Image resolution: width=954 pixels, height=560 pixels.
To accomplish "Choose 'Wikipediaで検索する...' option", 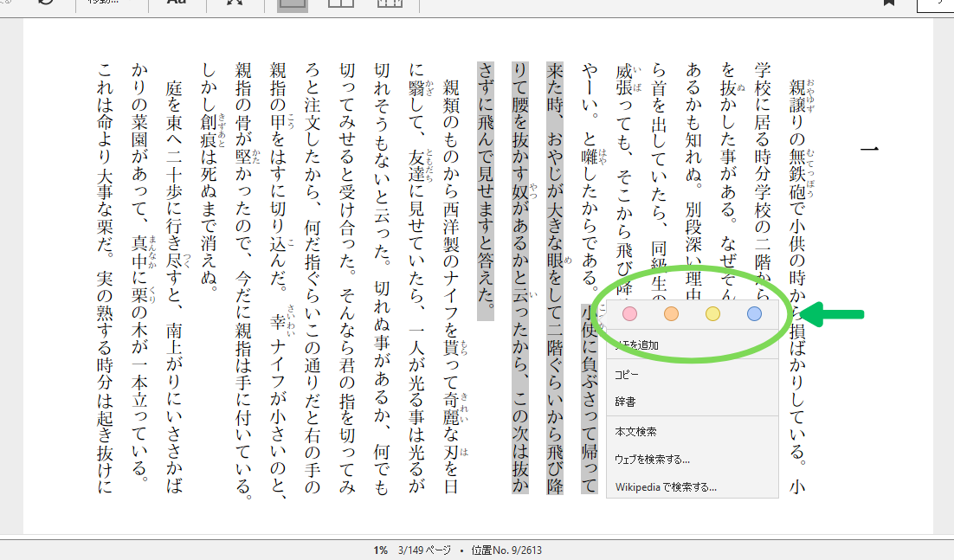I will point(665,486).
